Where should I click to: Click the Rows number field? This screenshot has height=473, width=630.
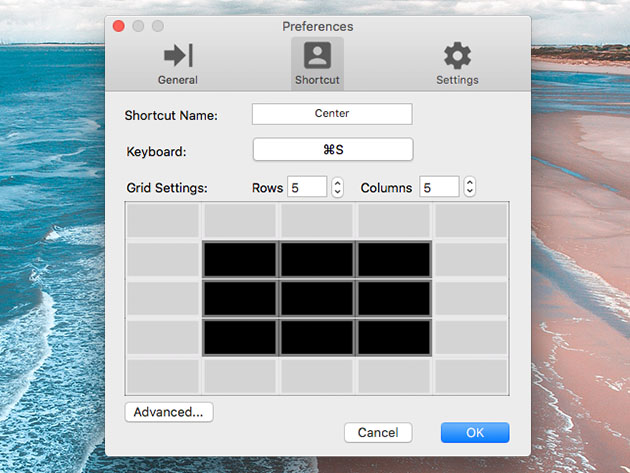tap(307, 187)
